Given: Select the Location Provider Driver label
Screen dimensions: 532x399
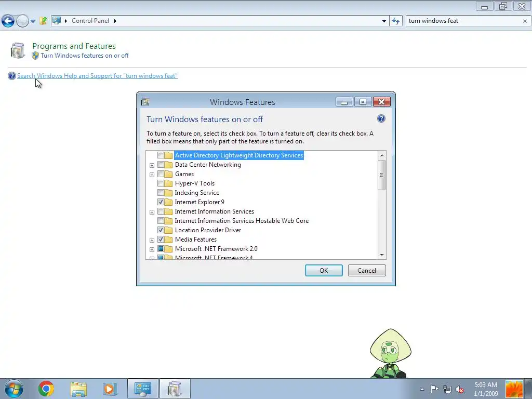Looking at the screenshot, I should tap(208, 230).
